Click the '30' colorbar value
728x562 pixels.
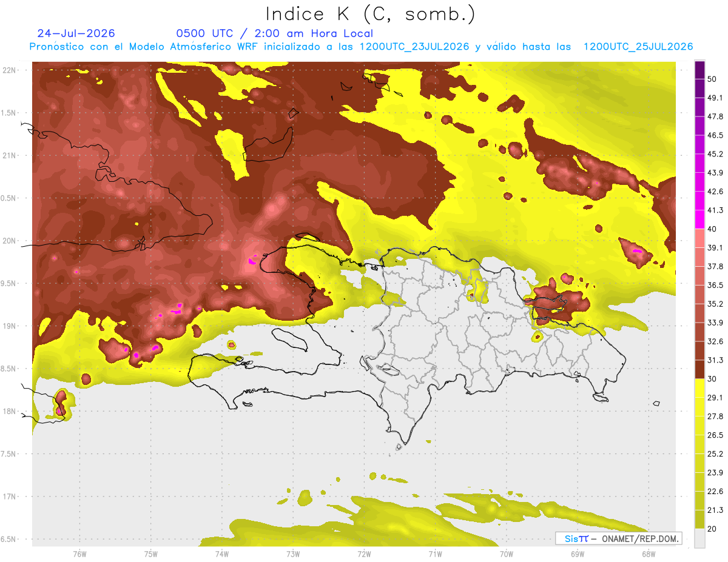click(713, 379)
